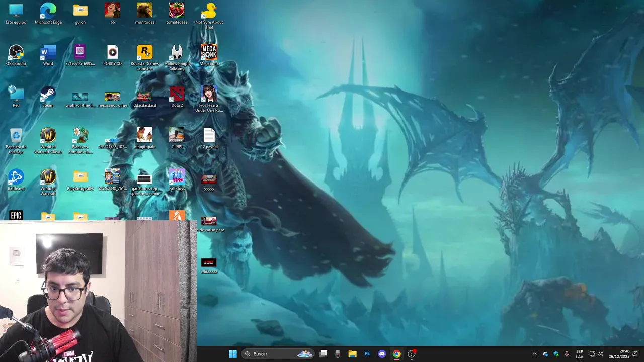
Task: Launch the Microsoft Edge shortcut
Action: 48,14
